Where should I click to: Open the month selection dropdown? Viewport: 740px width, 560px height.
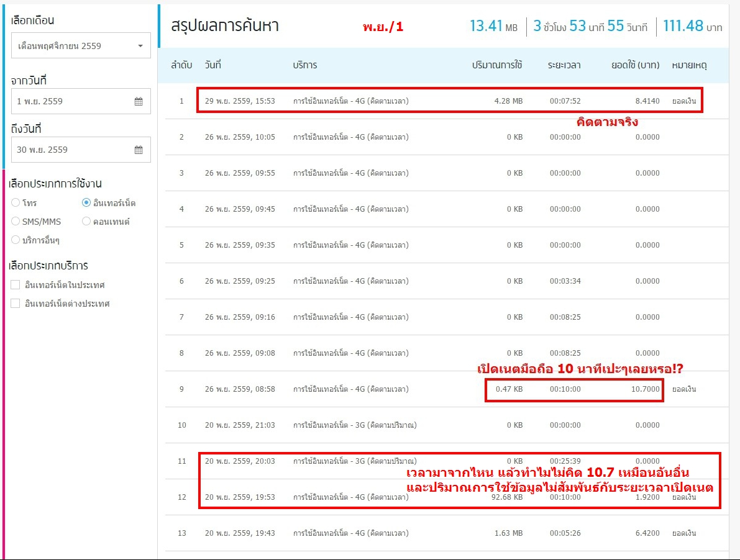click(x=81, y=46)
